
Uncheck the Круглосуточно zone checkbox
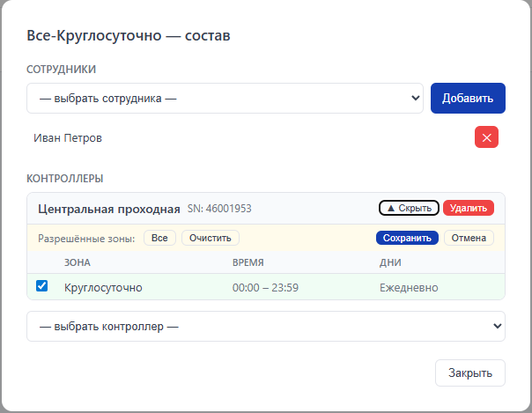[x=41, y=286]
